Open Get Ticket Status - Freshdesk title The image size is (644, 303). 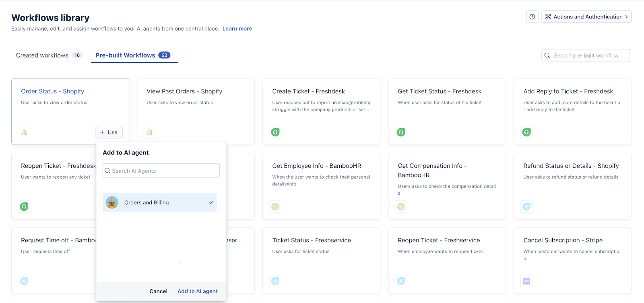pos(440,91)
